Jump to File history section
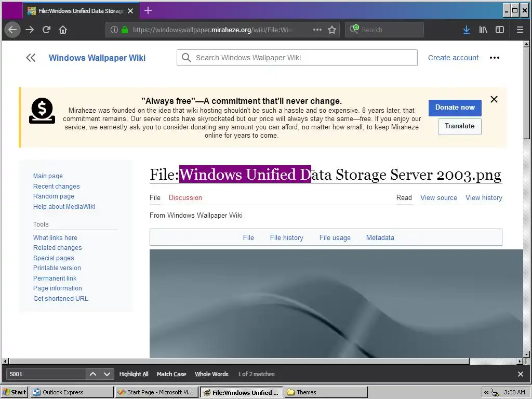Screen dimensions: 532x399 coord(287,237)
